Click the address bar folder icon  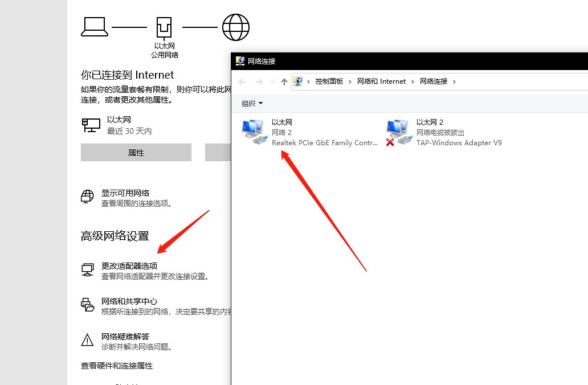[x=299, y=81]
